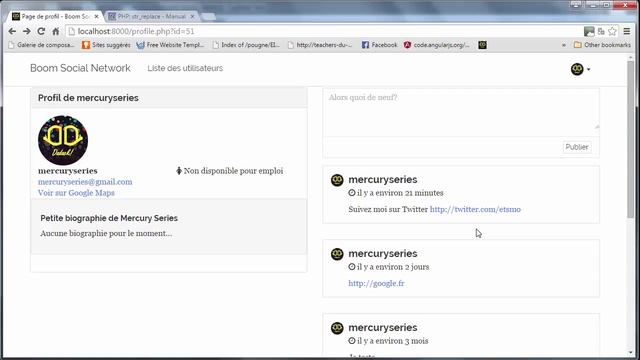Open 'Voir sur Google Maps' link
The width and height of the screenshot is (640, 360).
tap(76, 193)
